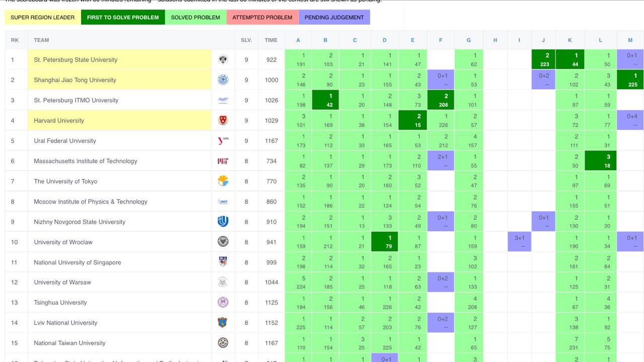Open problem G column header
The image size is (644, 362).
pos(469,40)
